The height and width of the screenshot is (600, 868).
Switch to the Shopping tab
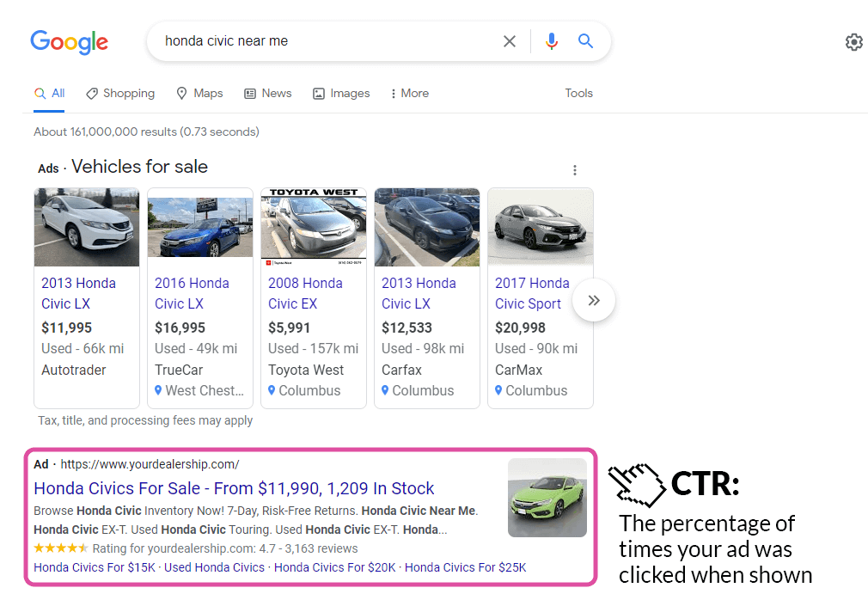[120, 93]
